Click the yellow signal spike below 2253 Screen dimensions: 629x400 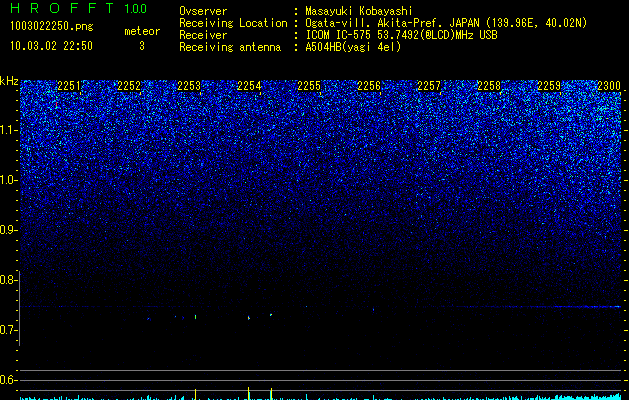[x=195, y=394]
